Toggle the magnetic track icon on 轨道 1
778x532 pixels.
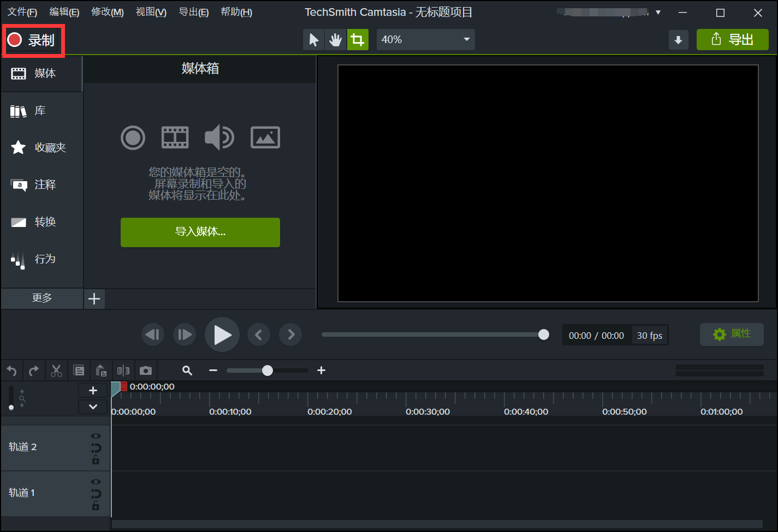tap(96, 494)
